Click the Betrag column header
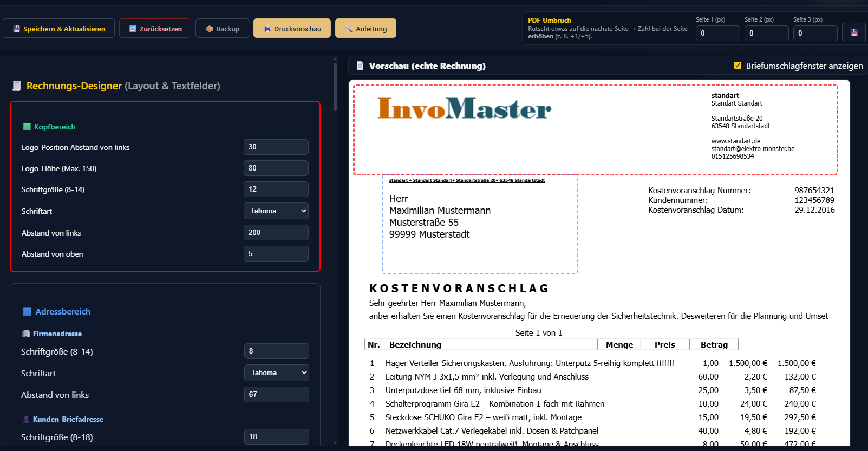 pos(714,345)
